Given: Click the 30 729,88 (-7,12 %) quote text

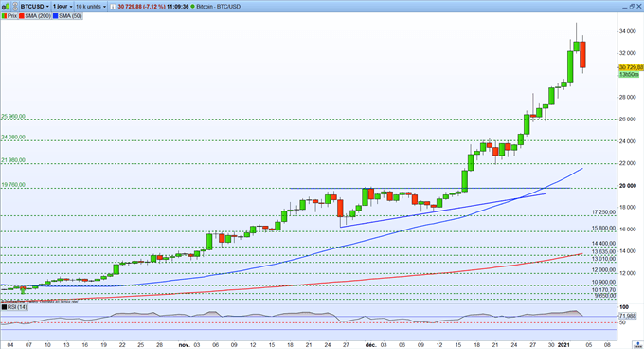Looking at the screenshot, I should coord(141,7).
